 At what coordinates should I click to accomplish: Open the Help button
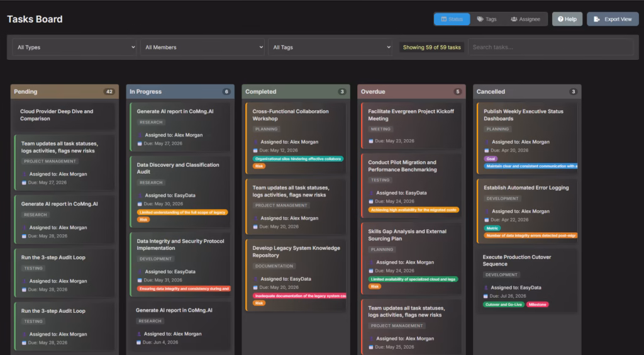point(567,20)
